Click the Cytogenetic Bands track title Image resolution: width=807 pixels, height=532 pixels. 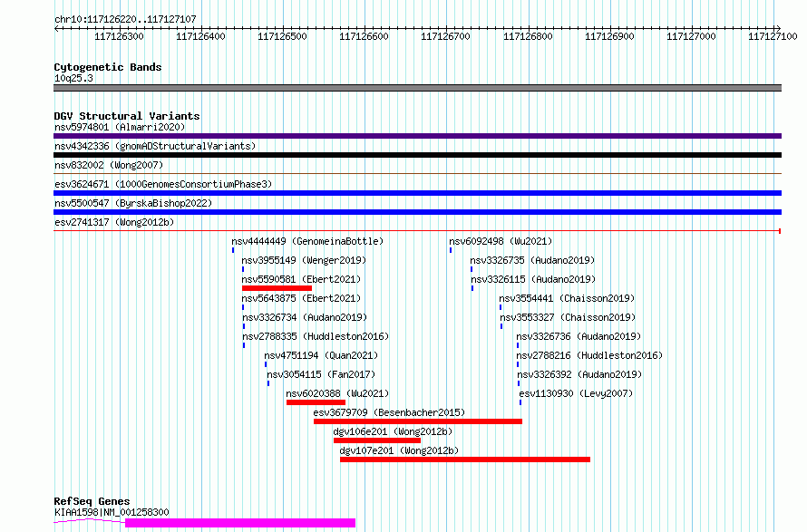[108, 67]
